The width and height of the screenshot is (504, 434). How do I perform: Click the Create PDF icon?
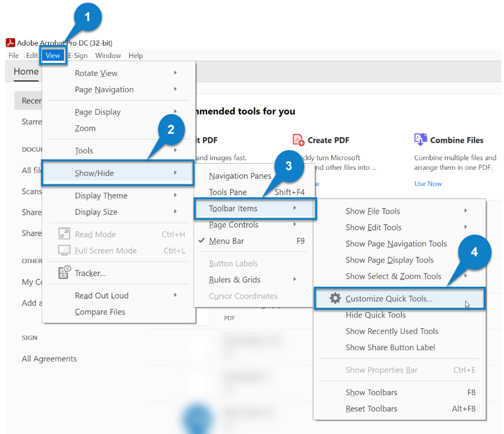[x=298, y=139]
